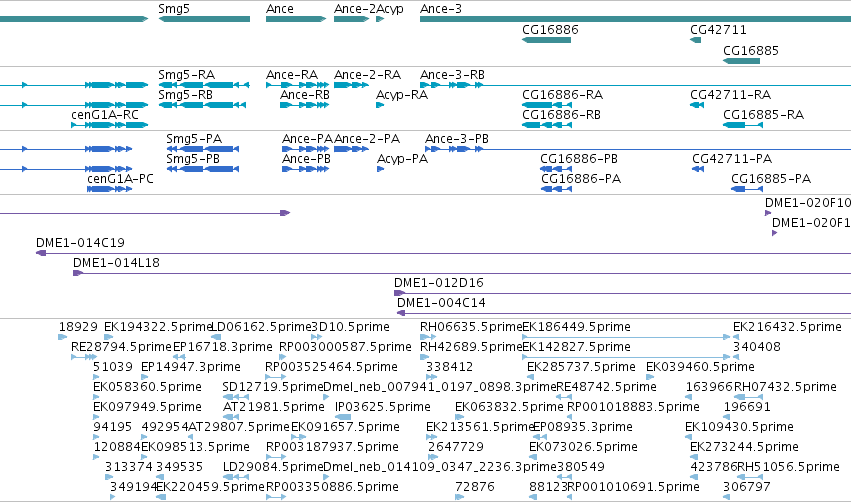This screenshot has width=851, height=502.
Task: Click the Ance-2-RA transcript label
Action: click(367, 74)
